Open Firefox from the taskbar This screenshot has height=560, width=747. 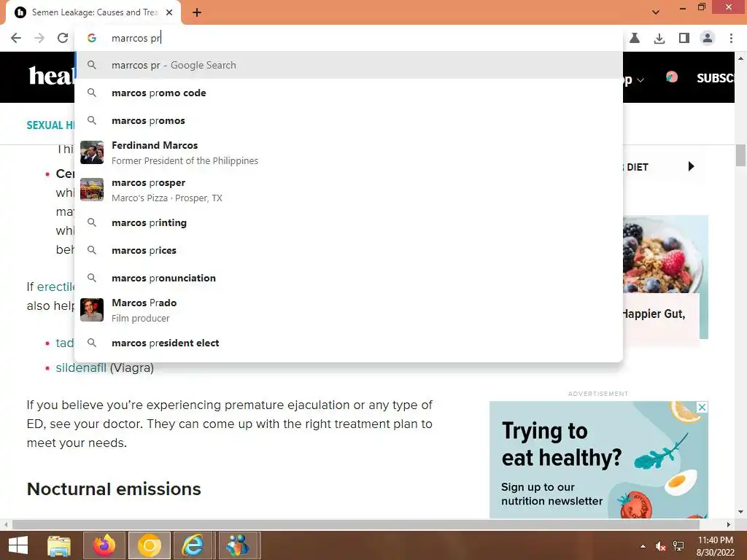click(104, 545)
